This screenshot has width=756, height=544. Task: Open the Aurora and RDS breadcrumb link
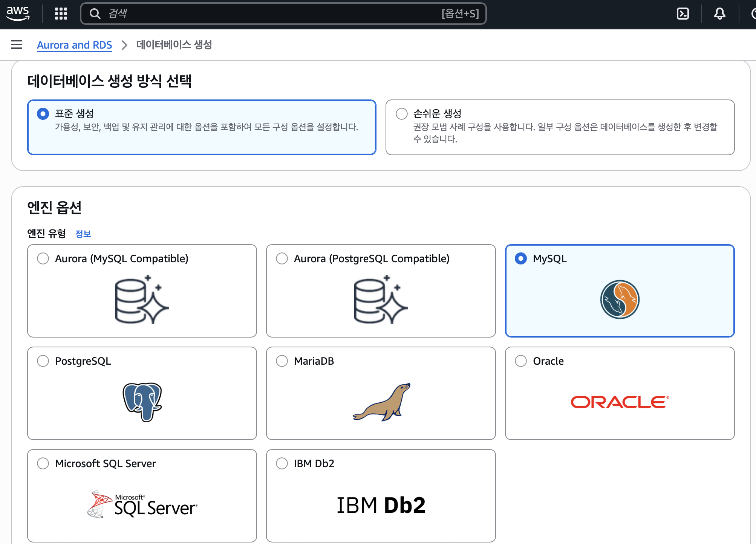tap(74, 45)
